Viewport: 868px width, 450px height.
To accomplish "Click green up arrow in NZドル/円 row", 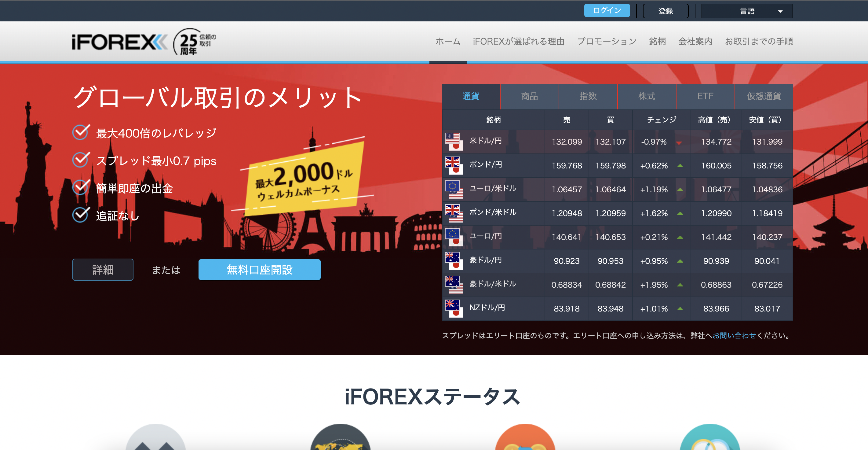I will coord(680,309).
